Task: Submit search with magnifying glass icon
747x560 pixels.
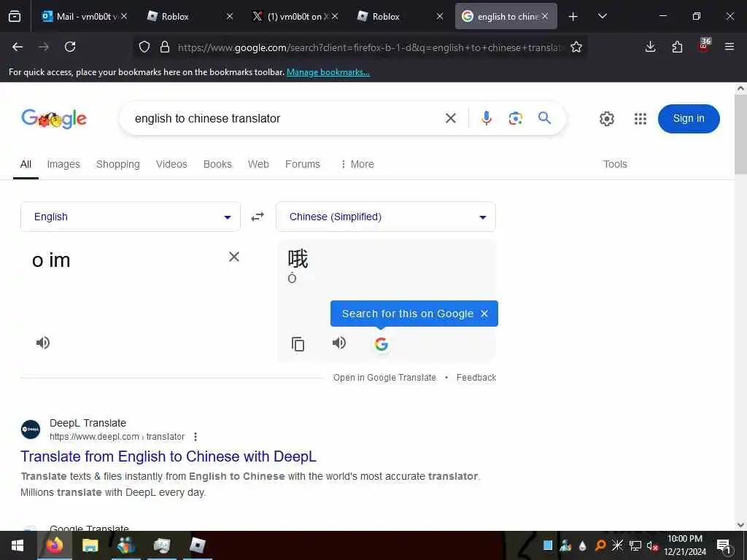Action: pos(544,117)
